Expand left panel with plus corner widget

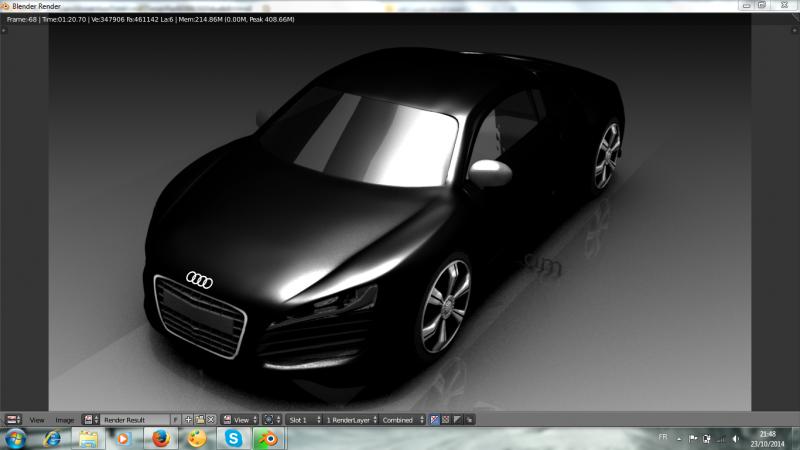tap(4, 31)
